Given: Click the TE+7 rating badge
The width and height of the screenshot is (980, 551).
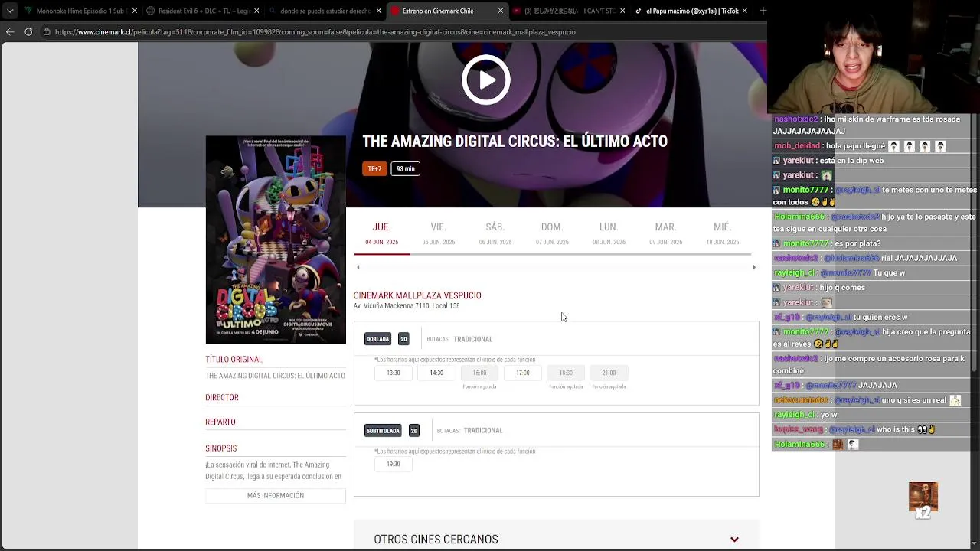Looking at the screenshot, I should coord(374,168).
